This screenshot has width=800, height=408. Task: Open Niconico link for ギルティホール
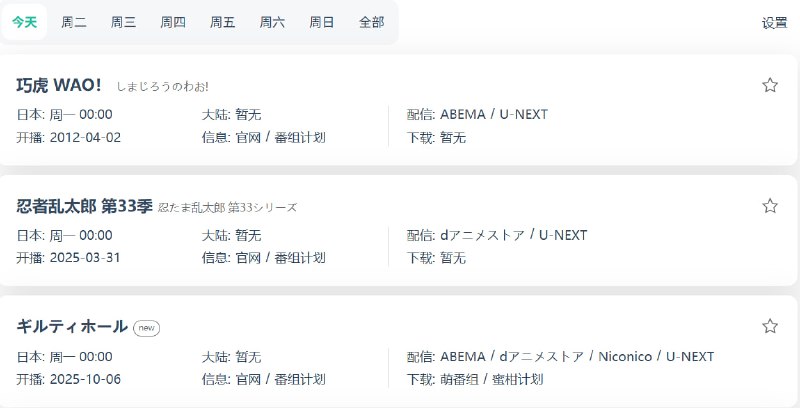pyautogui.click(x=624, y=356)
